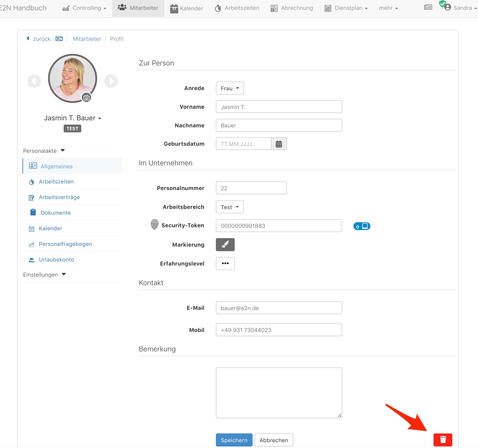Click the back arrow before zurück

28,38
